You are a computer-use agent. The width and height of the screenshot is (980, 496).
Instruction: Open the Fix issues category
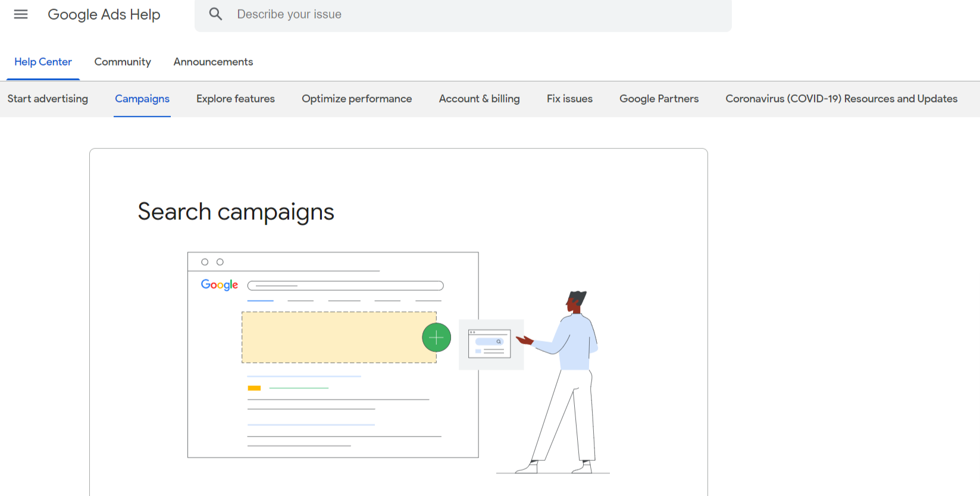click(x=569, y=99)
